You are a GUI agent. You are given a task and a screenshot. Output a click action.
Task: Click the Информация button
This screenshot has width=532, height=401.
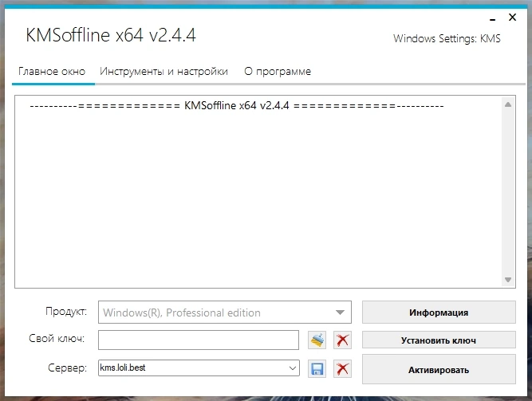(x=439, y=313)
